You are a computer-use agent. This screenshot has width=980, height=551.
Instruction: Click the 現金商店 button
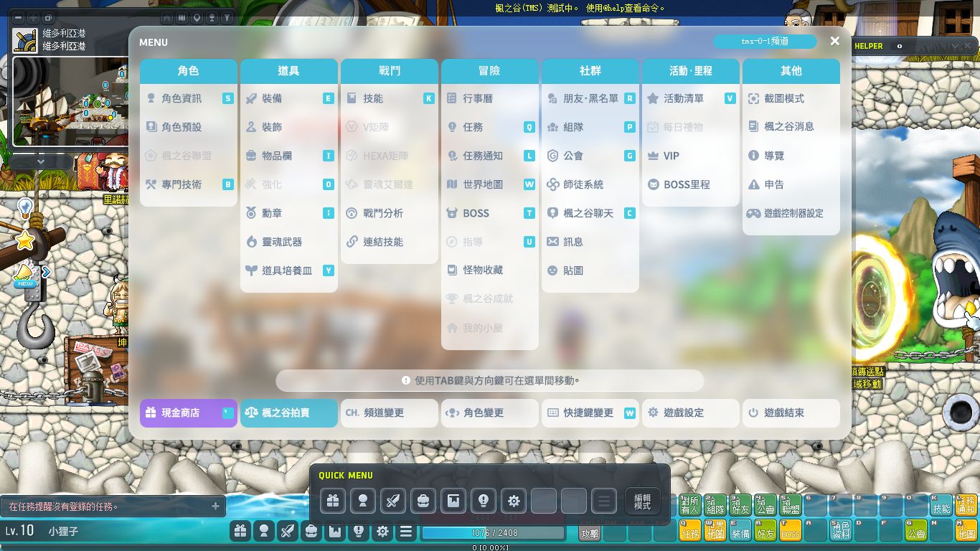(x=189, y=413)
